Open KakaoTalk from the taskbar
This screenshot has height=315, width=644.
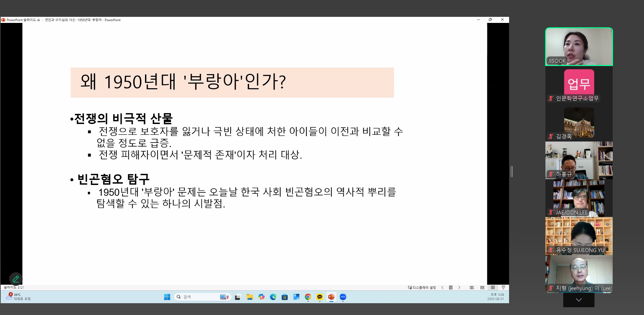pyautogui.click(x=320, y=297)
